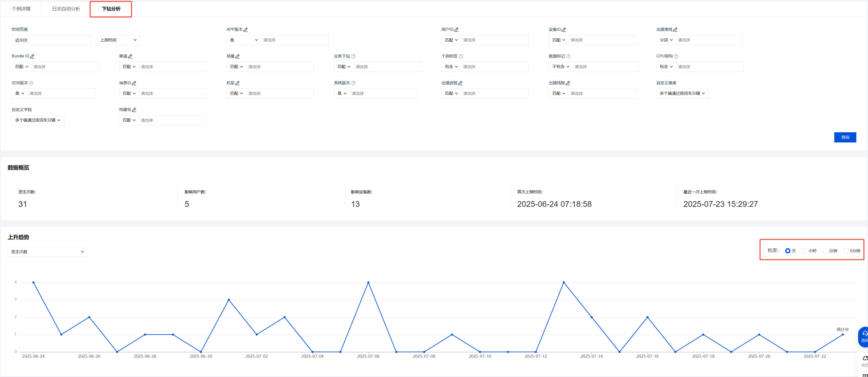868x377 pixels.
Task: Click the 近30天 time range field
Action: 51,40
